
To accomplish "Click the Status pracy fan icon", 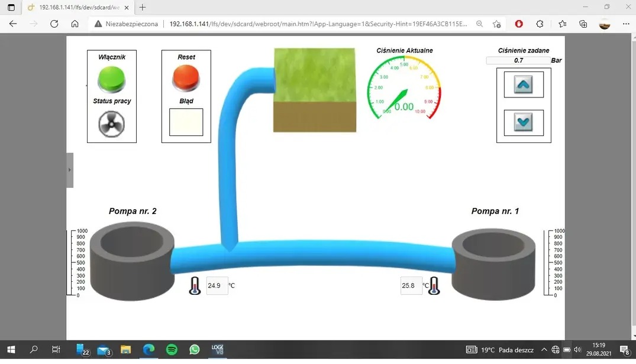I will tap(111, 124).
